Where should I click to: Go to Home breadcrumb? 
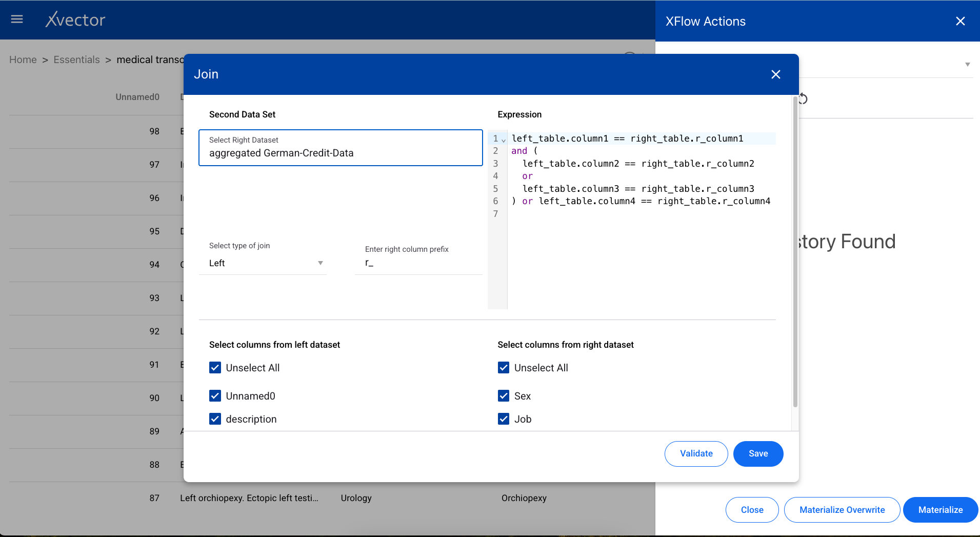point(23,59)
